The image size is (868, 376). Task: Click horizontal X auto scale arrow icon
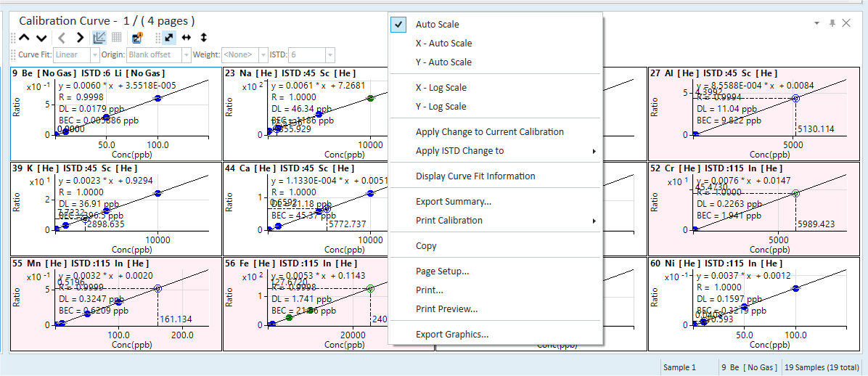pyautogui.click(x=187, y=38)
